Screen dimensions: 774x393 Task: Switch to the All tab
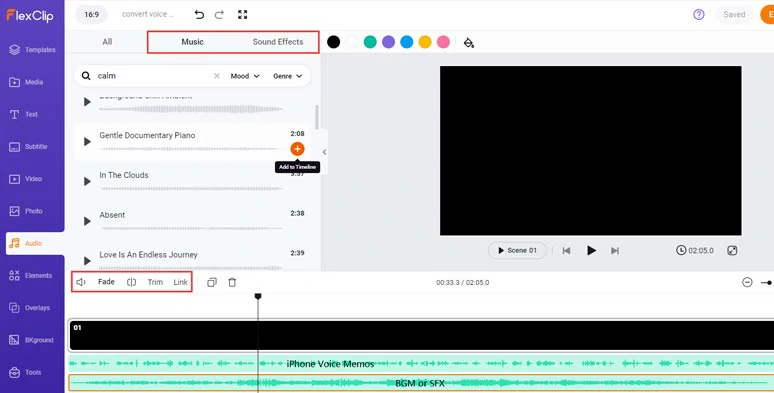[107, 42]
